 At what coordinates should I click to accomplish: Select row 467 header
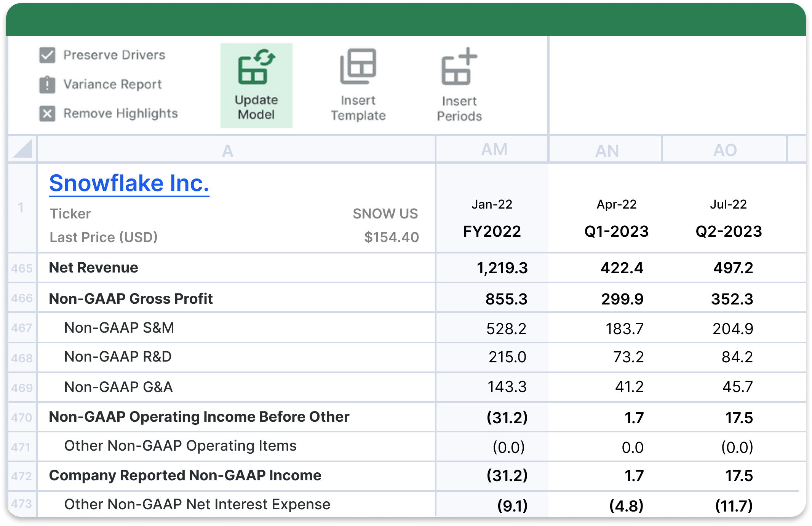22,328
